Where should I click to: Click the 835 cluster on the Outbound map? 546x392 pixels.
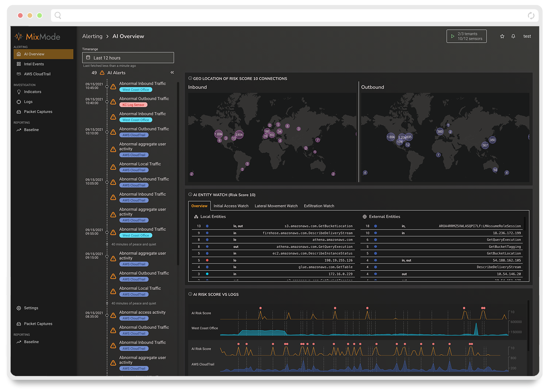[x=409, y=137]
